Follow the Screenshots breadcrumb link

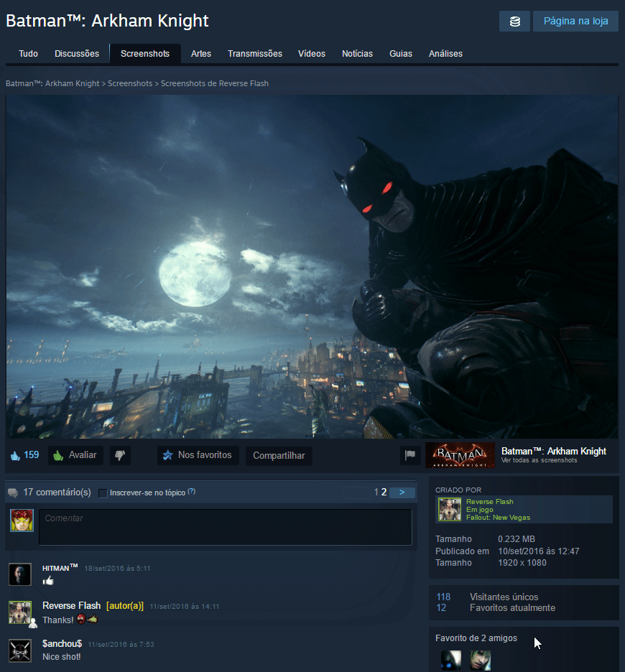coord(130,83)
